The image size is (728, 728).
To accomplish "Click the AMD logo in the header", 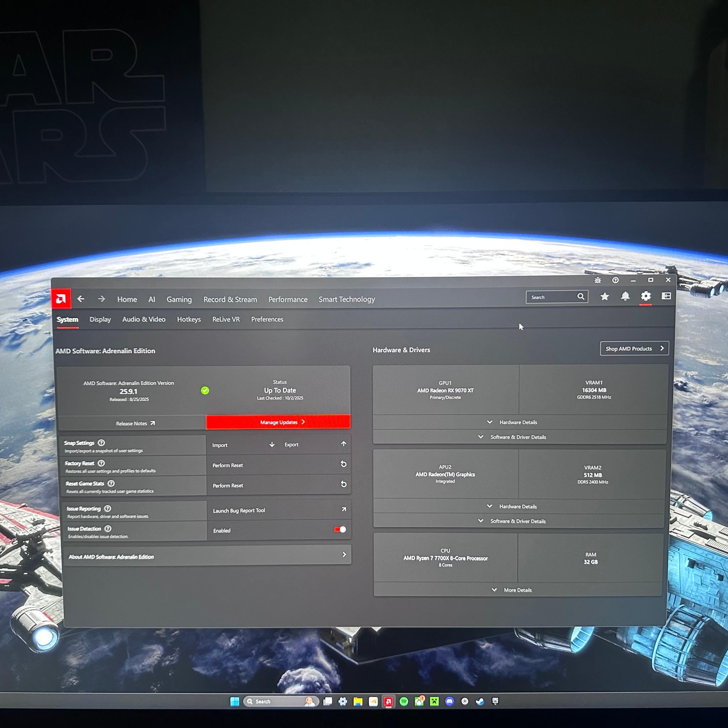I will pos(61,299).
